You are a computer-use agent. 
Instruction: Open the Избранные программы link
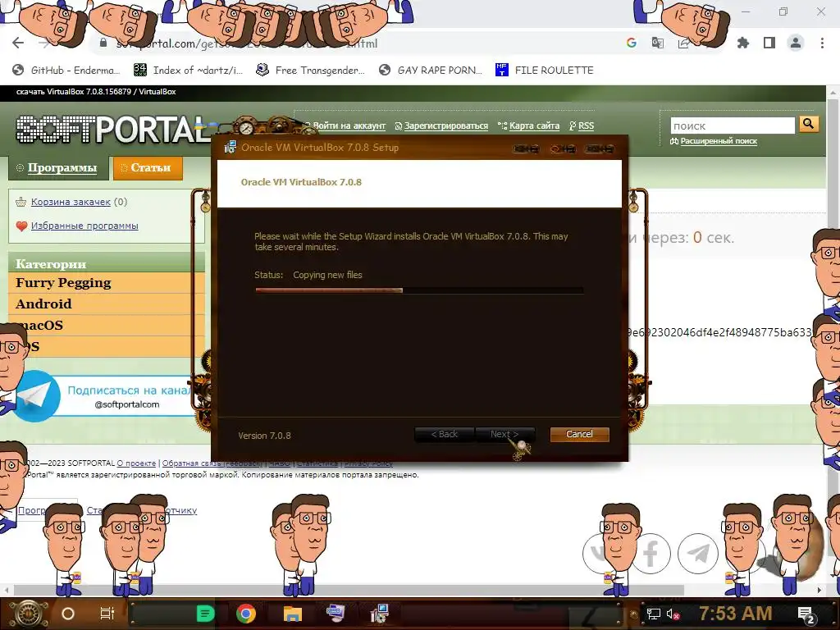pos(84,226)
